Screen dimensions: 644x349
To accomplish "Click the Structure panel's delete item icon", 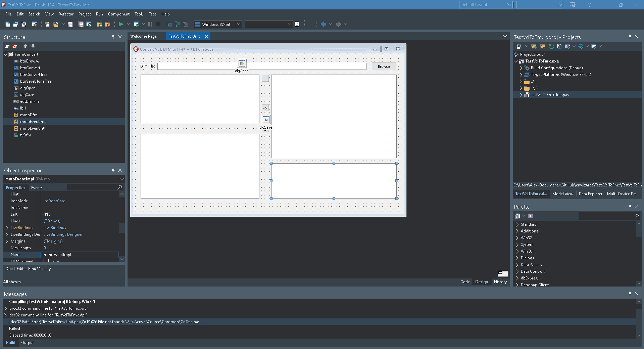I will pos(15,46).
